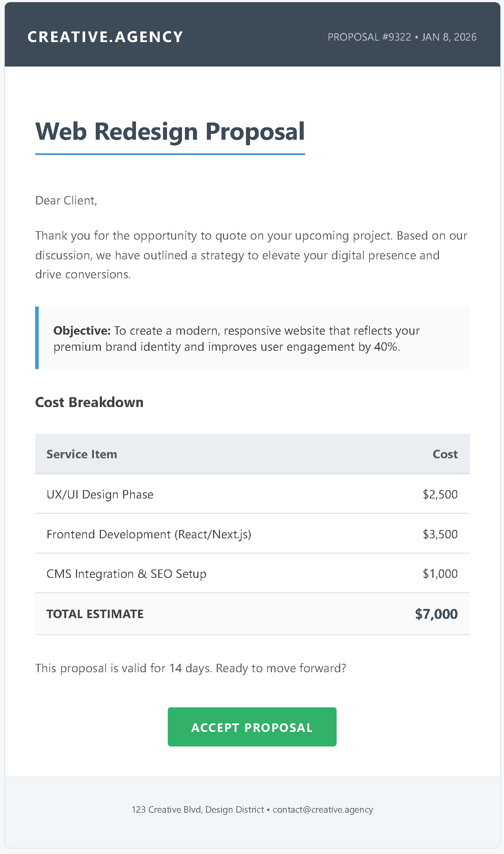Click the Service Item column header
This screenshot has width=504, height=854.
(x=82, y=454)
